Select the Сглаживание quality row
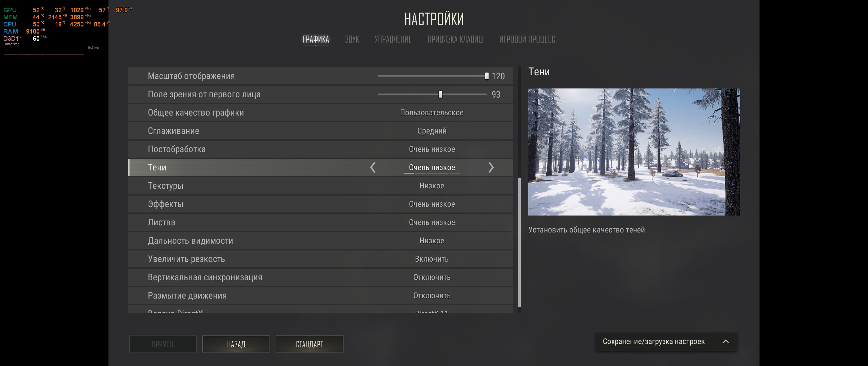Screen dimensions: 868x366 point(321,131)
